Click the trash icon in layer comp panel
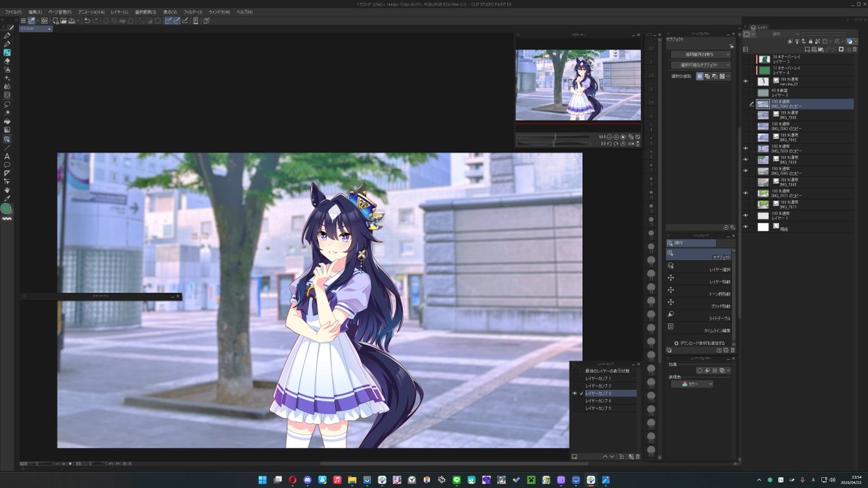 point(637,456)
